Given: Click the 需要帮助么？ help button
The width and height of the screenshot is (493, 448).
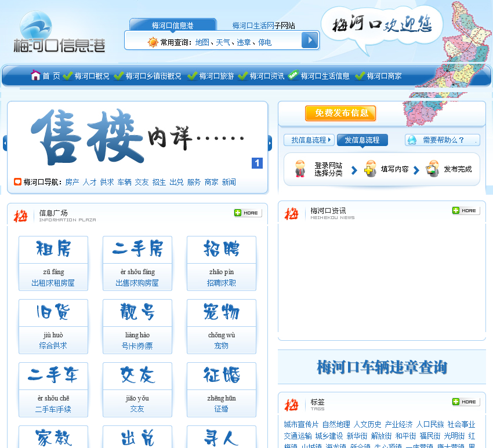Looking at the screenshot, I should [443, 140].
